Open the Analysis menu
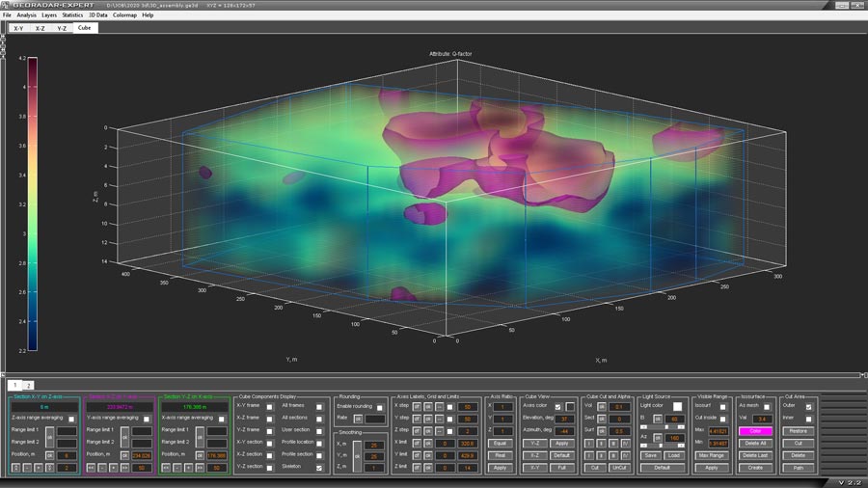The image size is (868, 488). click(26, 15)
